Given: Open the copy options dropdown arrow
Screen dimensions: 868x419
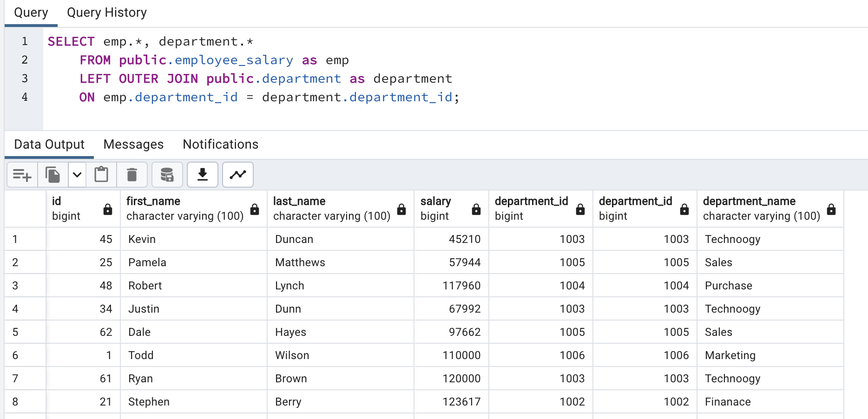Looking at the screenshot, I should pyautogui.click(x=77, y=175).
